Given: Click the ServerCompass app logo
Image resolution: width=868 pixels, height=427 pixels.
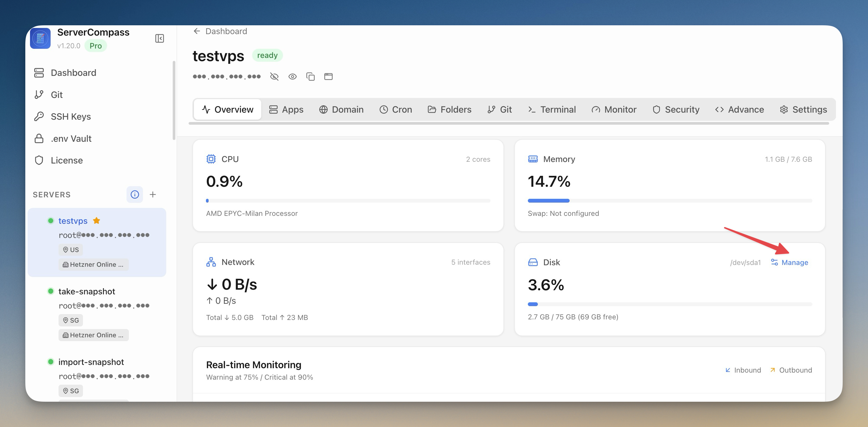Looking at the screenshot, I should [40, 39].
